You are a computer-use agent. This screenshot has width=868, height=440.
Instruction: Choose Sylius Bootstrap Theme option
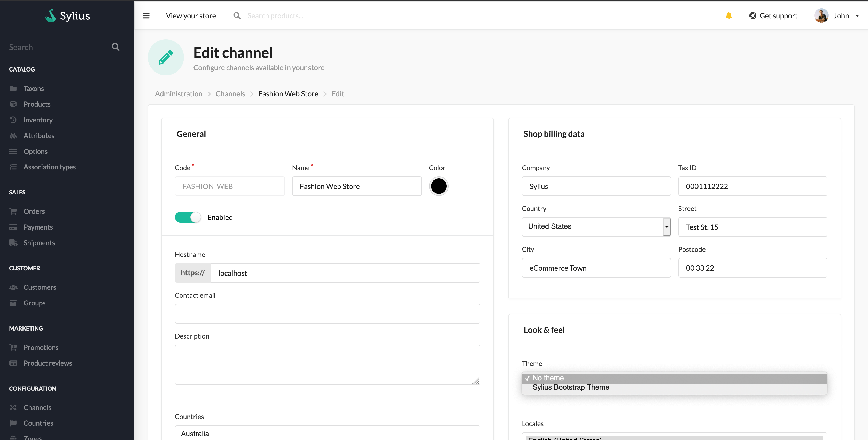pyautogui.click(x=674, y=387)
